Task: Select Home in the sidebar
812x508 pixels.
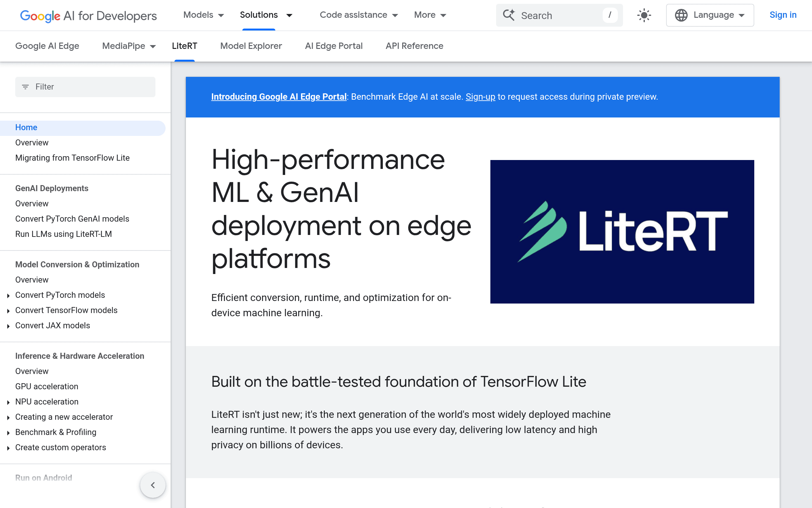Action: point(82,128)
